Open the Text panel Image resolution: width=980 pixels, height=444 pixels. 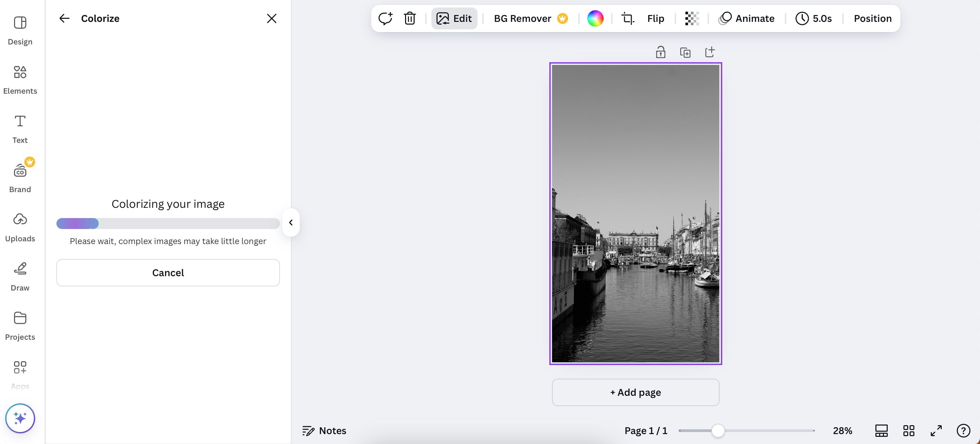click(x=20, y=128)
